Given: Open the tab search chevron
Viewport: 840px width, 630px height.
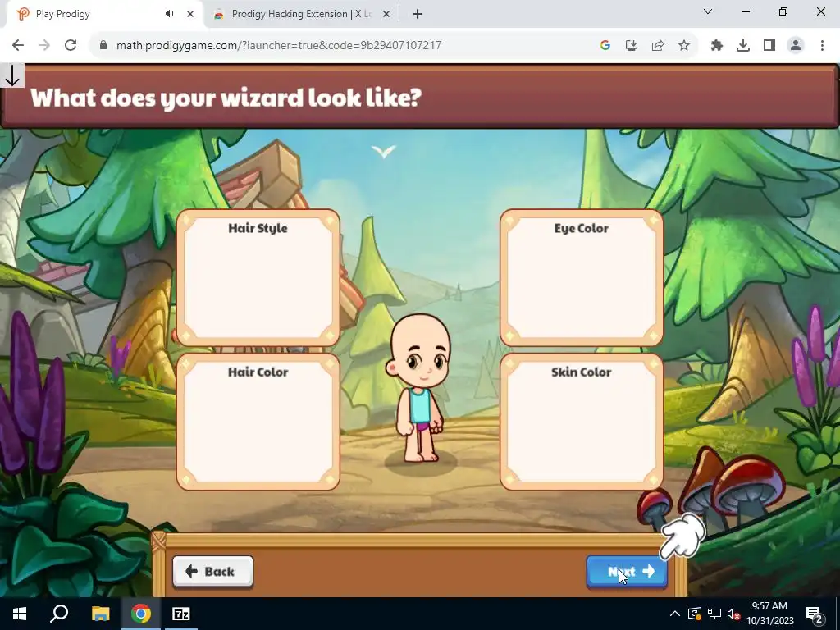Looking at the screenshot, I should (708, 11).
